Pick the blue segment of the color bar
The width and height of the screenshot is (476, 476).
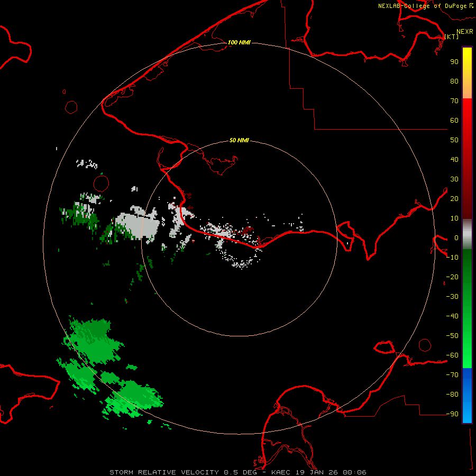coord(467,396)
